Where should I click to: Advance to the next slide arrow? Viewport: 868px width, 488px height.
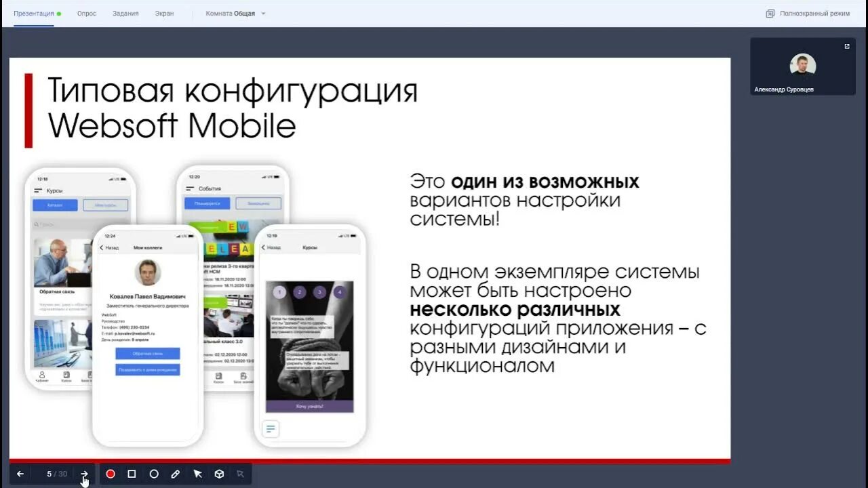[84, 474]
